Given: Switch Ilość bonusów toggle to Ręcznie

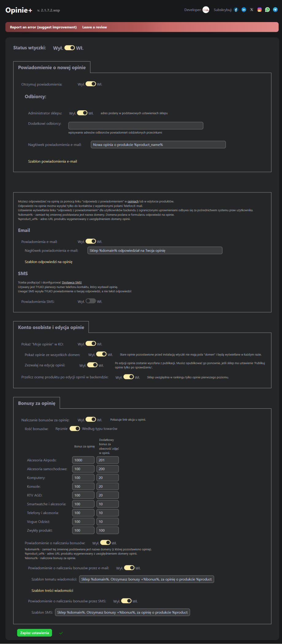Looking at the screenshot, I should tap(75, 429).
